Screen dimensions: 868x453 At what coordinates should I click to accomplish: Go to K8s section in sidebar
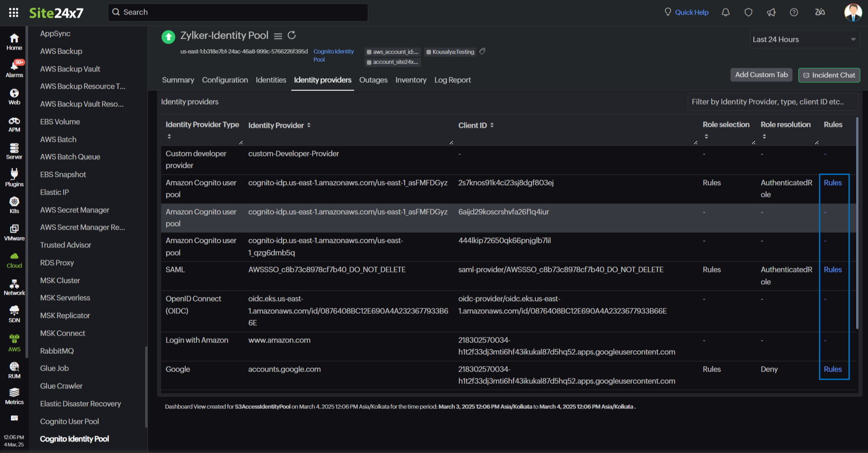pyautogui.click(x=14, y=205)
